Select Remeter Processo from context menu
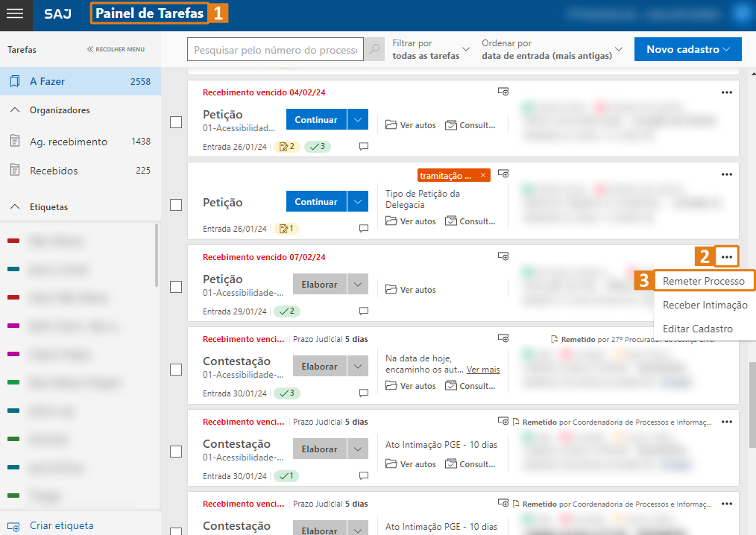The width and height of the screenshot is (756, 535). 703,281
